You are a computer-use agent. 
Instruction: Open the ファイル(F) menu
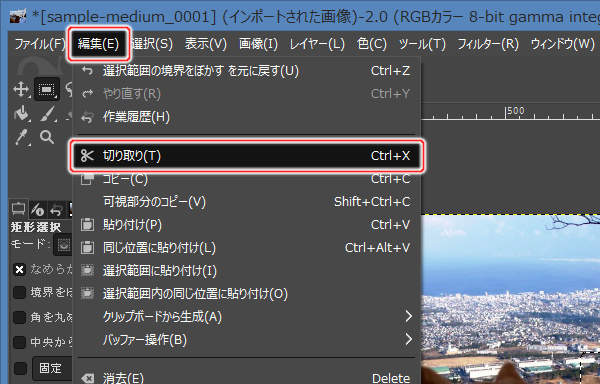click(40, 44)
